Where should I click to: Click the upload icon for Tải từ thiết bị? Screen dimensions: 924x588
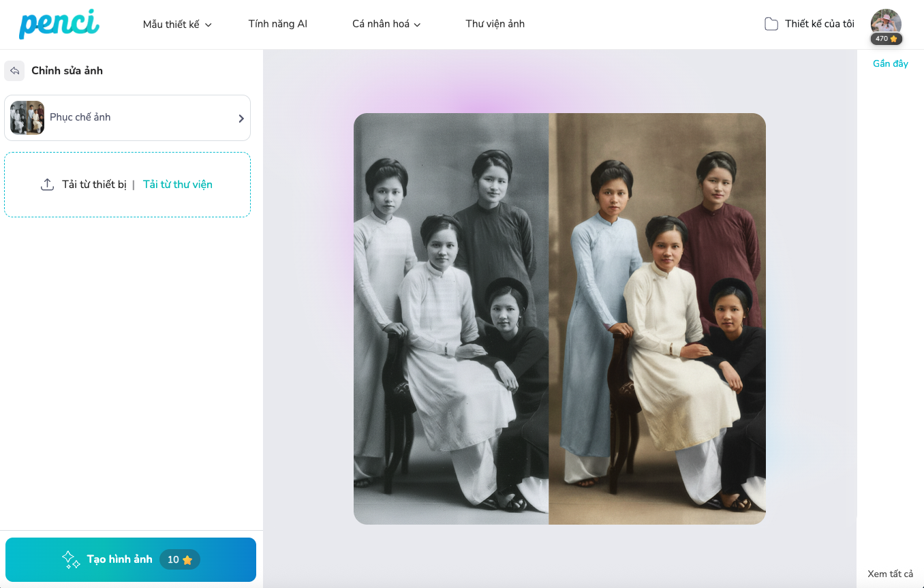(x=47, y=185)
